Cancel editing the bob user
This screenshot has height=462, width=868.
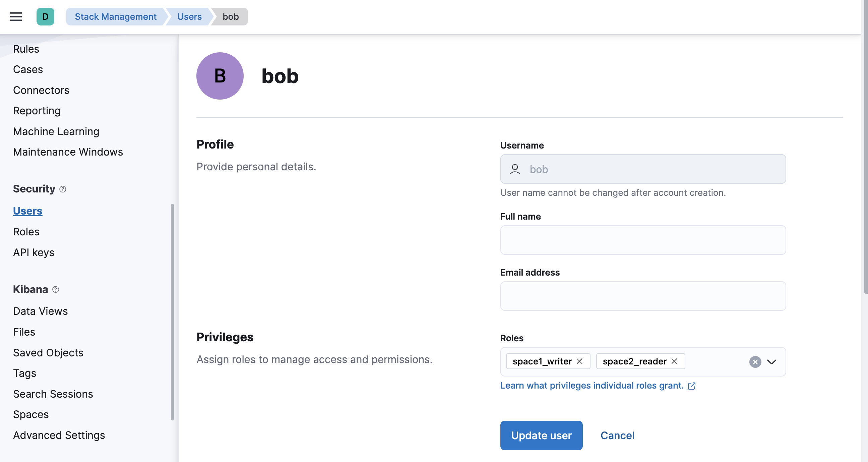(x=617, y=436)
